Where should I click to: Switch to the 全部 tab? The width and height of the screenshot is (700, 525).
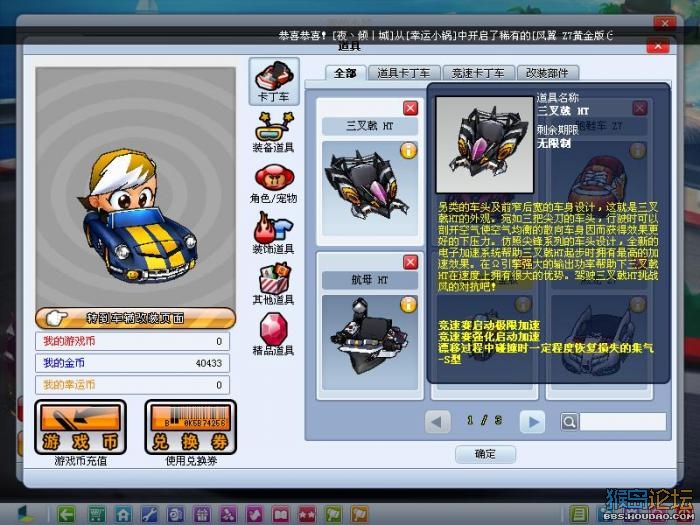345,73
